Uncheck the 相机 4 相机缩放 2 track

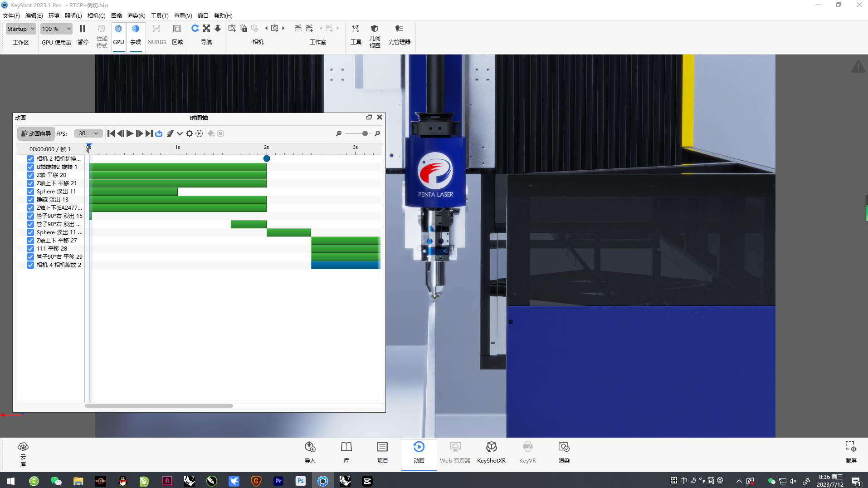30,265
